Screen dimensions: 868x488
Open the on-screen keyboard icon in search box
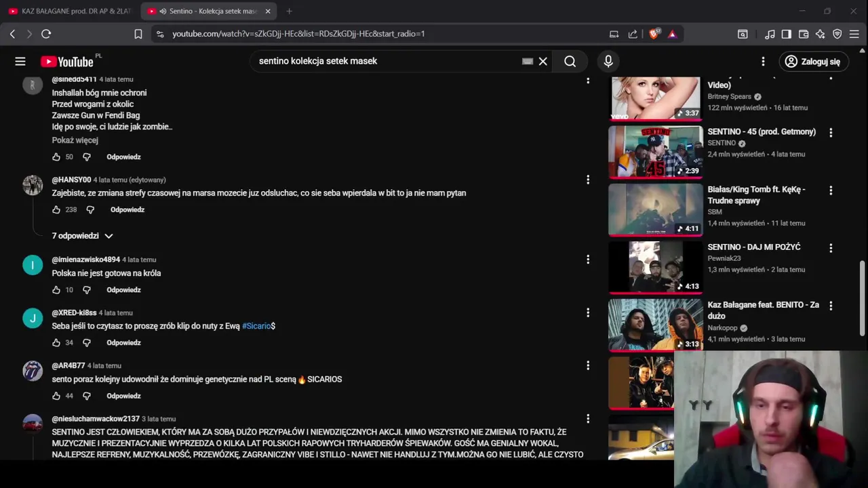[x=528, y=61]
